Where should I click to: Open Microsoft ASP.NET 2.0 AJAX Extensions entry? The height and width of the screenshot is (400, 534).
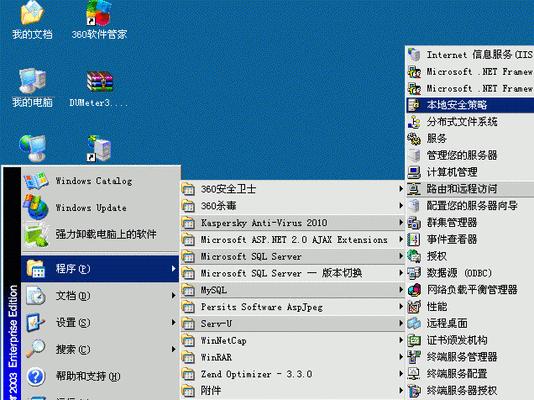pos(293,239)
